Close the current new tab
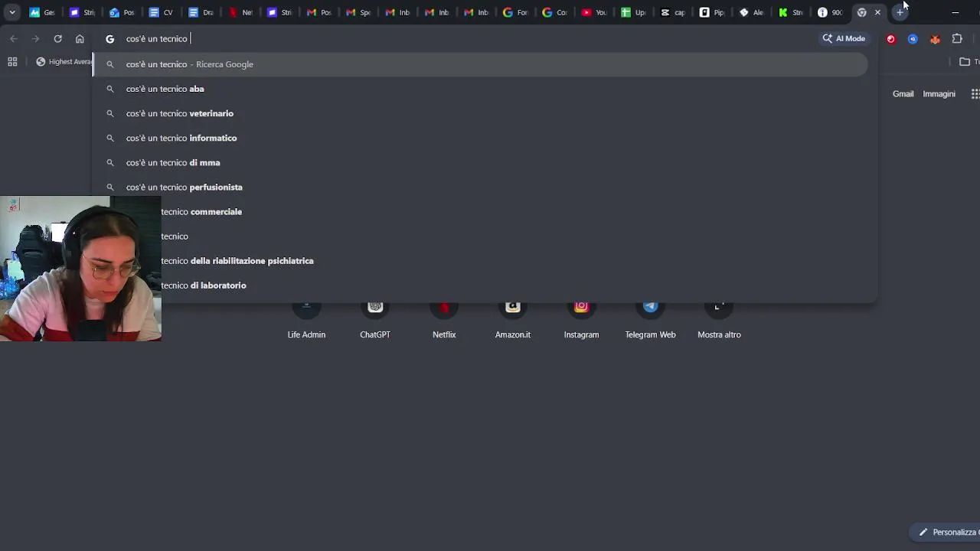Image resolution: width=980 pixels, height=551 pixels. tap(877, 12)
